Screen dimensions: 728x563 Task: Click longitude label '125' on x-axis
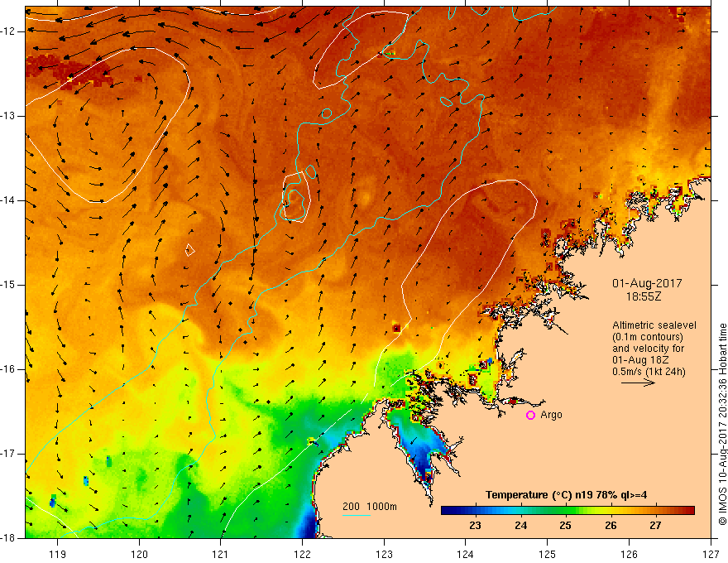548,554
